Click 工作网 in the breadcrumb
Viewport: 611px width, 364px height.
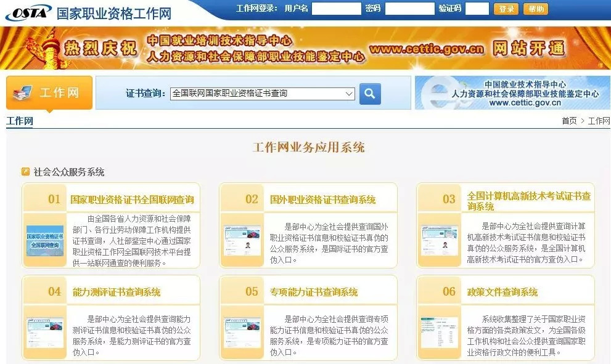tap(599, 121)
